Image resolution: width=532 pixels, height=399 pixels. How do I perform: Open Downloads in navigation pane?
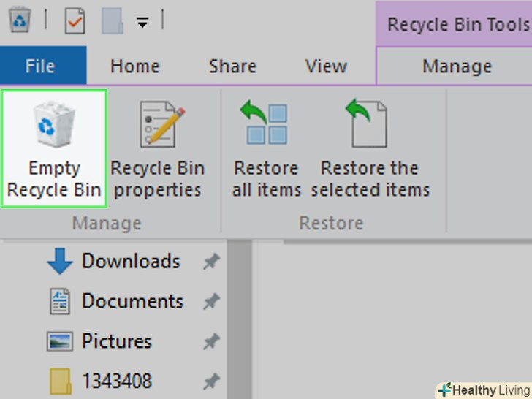pyautogui.click(x=132, y=261)
